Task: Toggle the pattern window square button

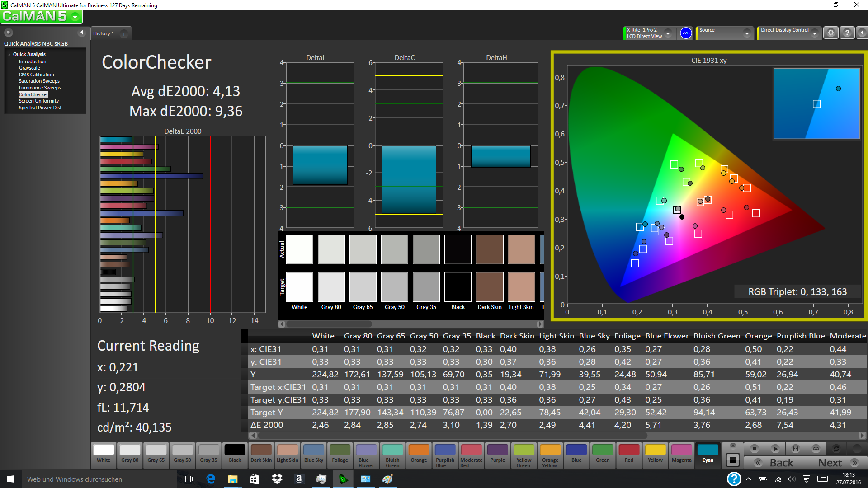Action: click(x=732, y=460)
